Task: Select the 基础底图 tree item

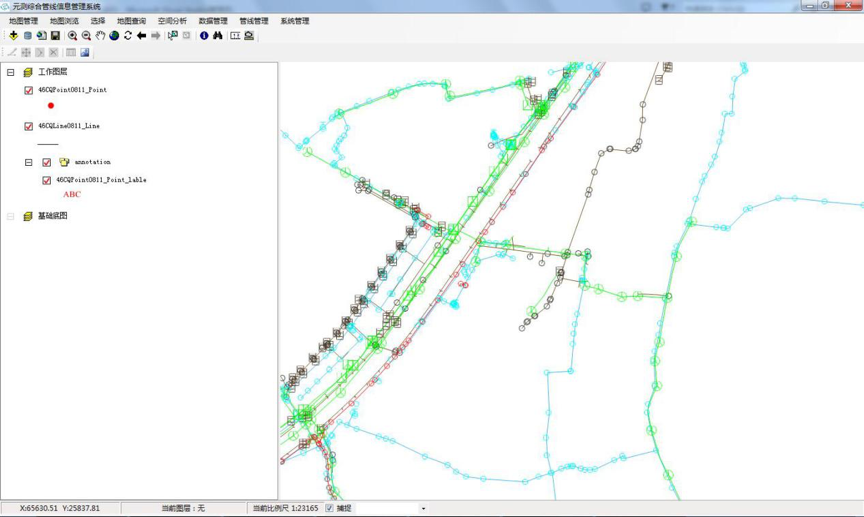Action: [52, 216]
